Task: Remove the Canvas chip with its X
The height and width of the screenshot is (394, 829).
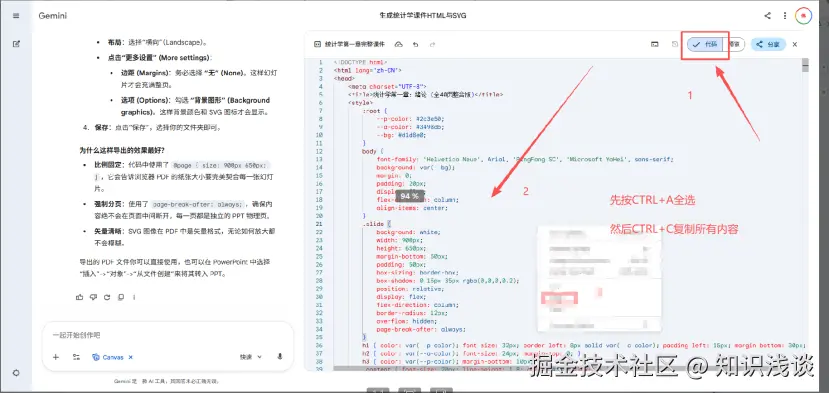Action: coord(131,357)
